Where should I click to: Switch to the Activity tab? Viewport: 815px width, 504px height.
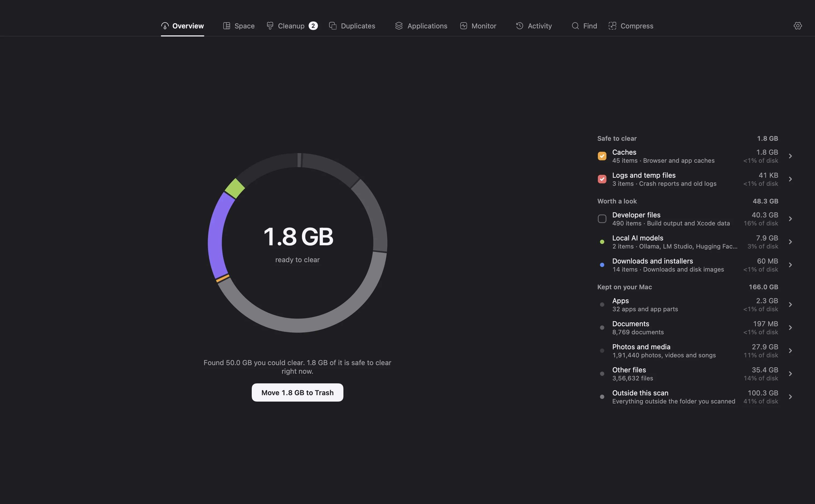[534, 26]
